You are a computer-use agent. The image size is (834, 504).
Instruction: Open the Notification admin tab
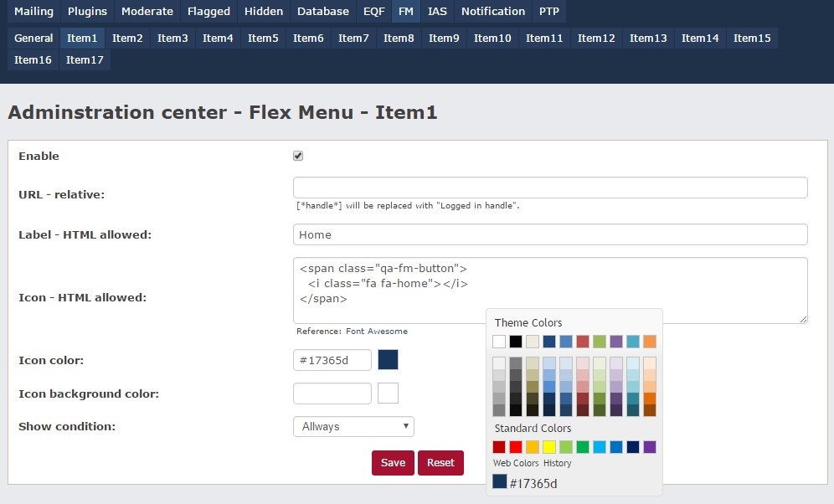493,12
